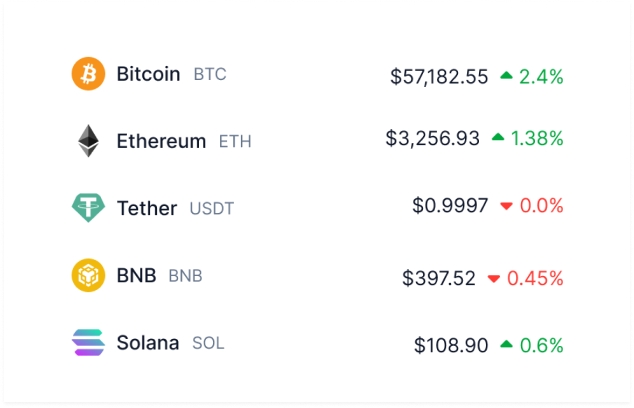634x408 pixels.
Task: Click the ETH ticker symbol
Action: pos(235,142)
